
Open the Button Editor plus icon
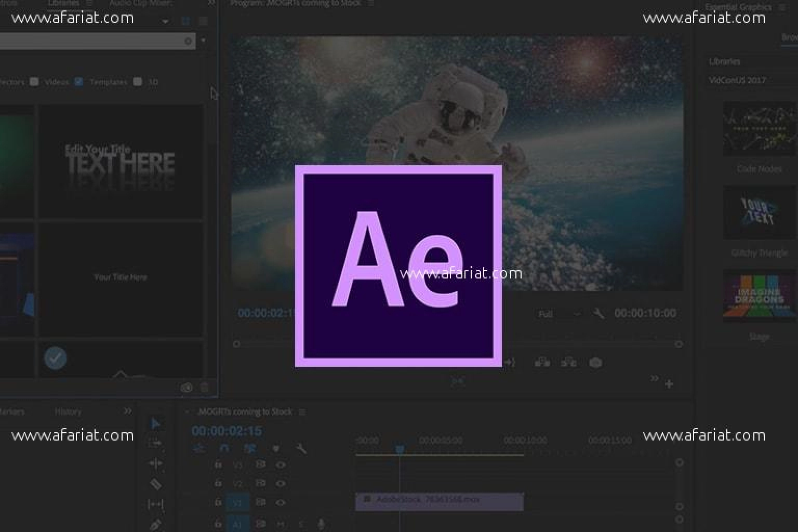[x=669, y=384]
